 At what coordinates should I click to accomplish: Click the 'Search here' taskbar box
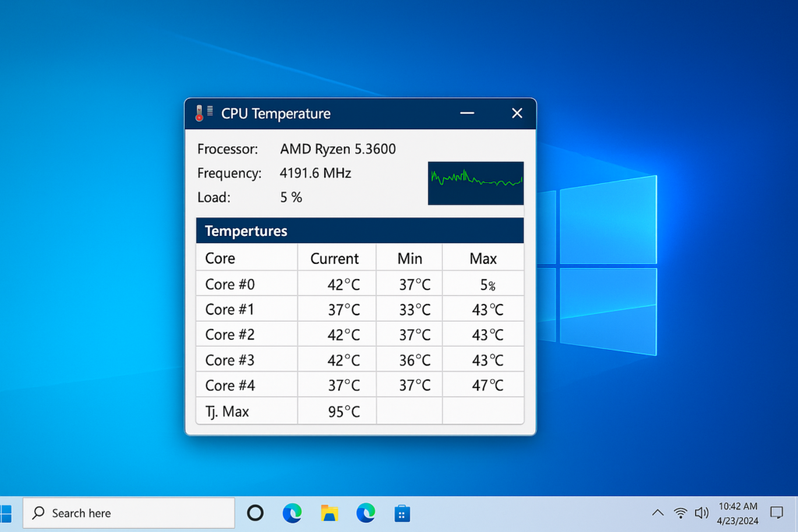click(129, 513)
